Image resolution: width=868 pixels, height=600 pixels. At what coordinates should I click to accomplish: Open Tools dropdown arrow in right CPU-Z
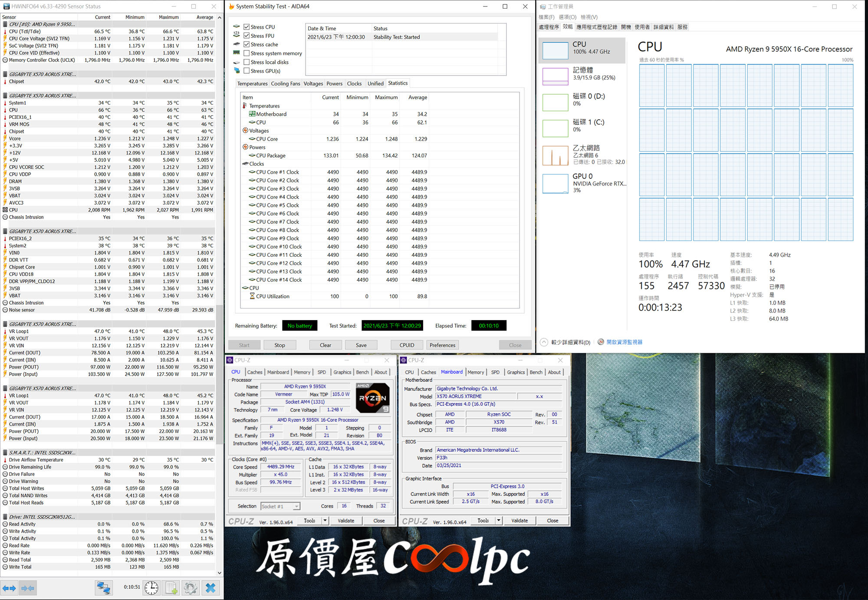pyautogui.click(x=499, y=520)
